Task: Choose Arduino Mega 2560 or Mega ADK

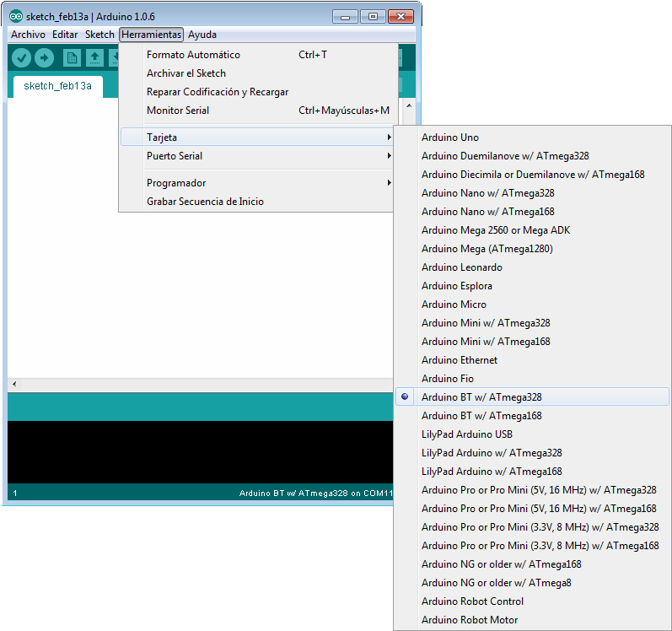Action: pos(496,230)
